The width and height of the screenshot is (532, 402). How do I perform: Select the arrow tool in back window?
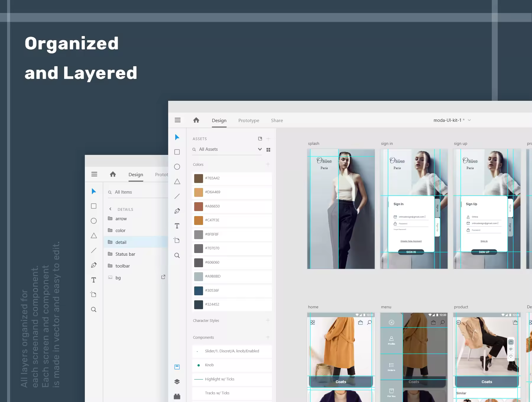[x=94, y=191]
